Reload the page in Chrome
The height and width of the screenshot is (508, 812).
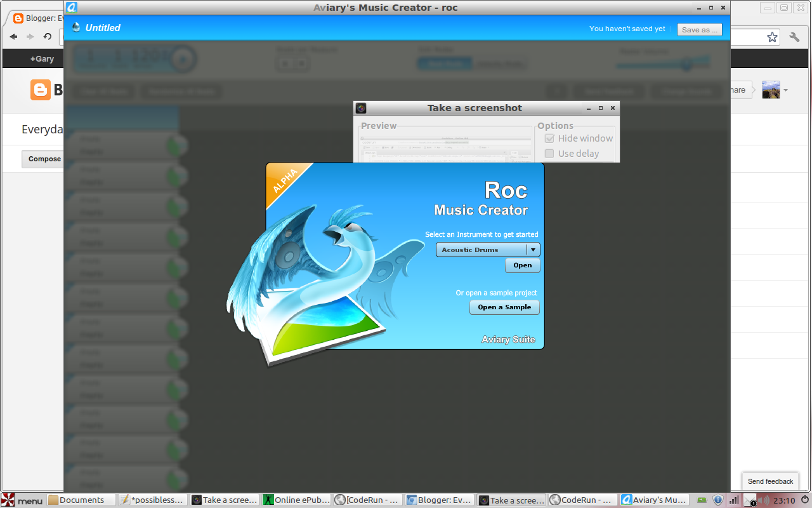[x=48, y=37]
